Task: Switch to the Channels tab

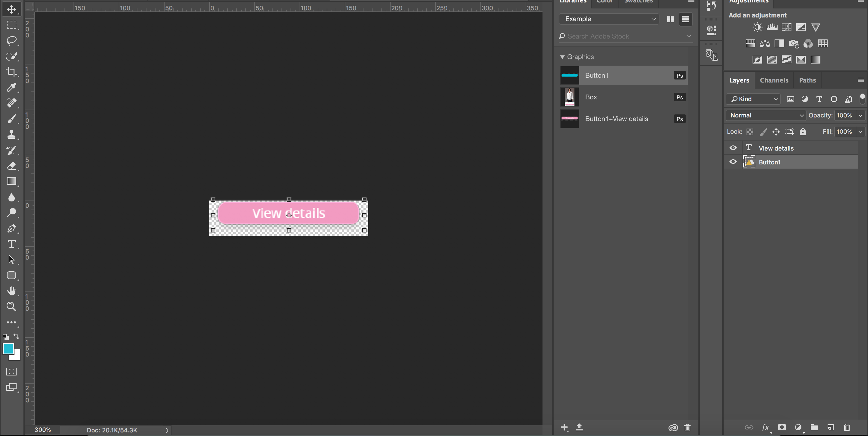Action: tap(773, 79)
